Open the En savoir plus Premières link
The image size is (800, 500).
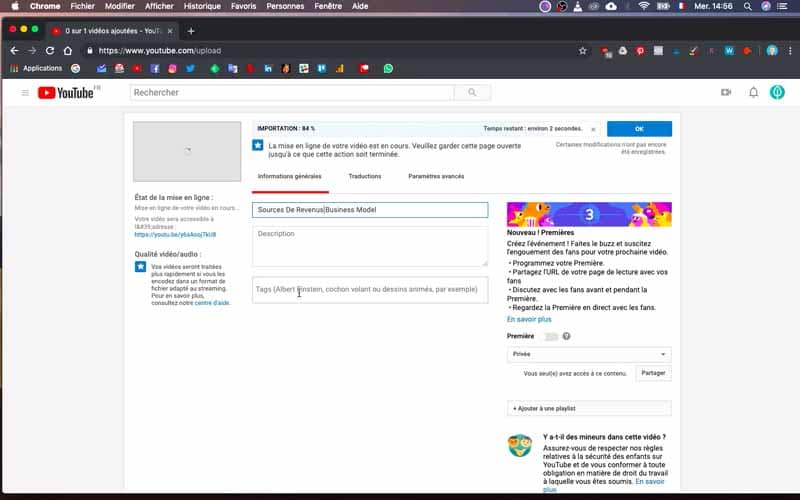coord(529,319)
